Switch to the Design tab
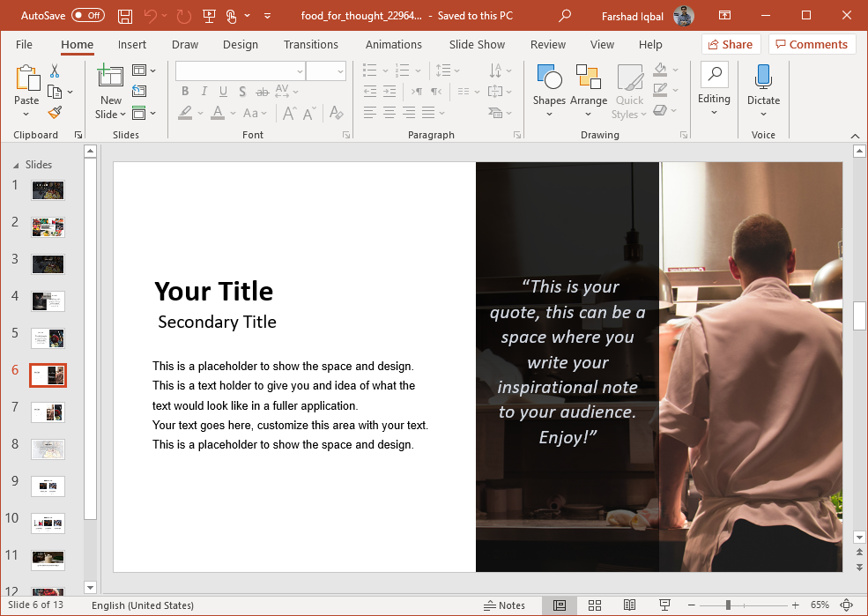Viewport: 868px width, 616px height. point(240,44)
